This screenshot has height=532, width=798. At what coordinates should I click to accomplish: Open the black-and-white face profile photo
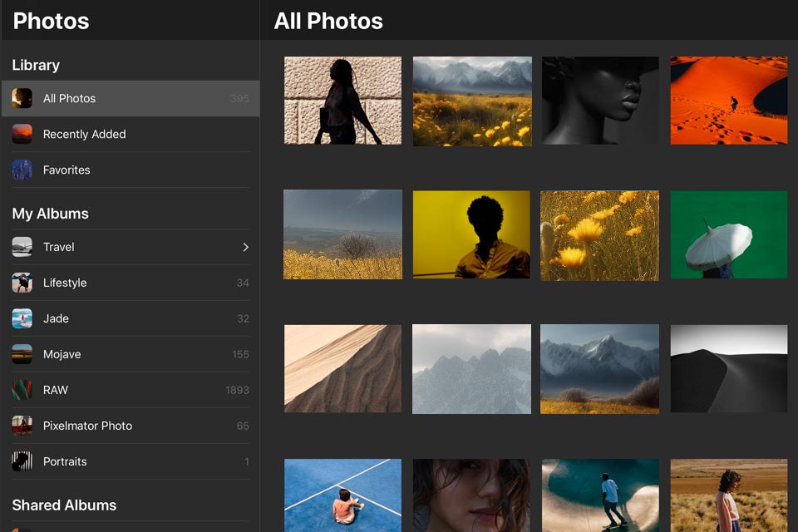(600, 101)
